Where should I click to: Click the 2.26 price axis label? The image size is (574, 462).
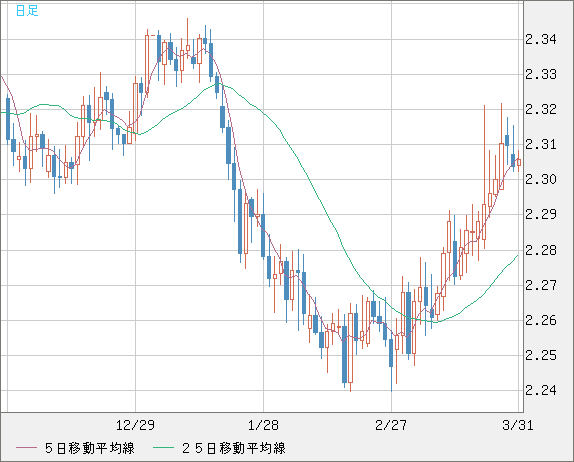pos(541,320)
